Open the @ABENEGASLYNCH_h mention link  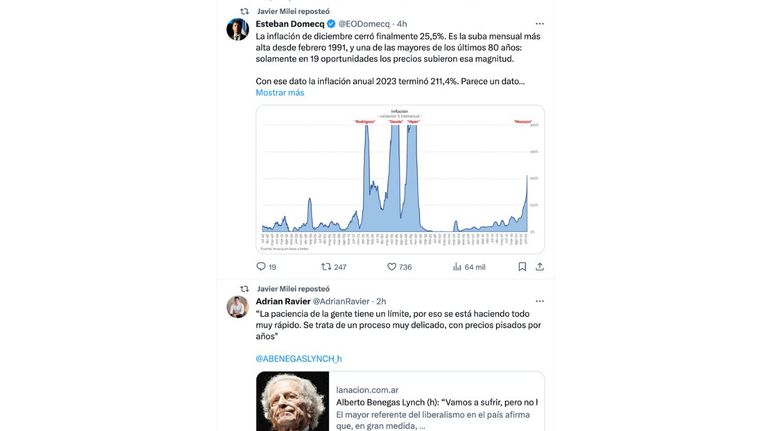[x=299, y=359]
